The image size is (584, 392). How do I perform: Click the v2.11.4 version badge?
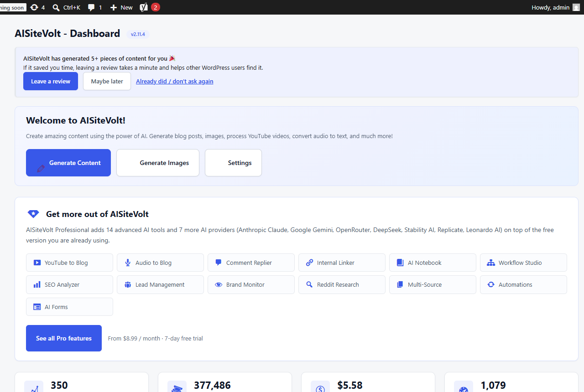click(138, 34)
